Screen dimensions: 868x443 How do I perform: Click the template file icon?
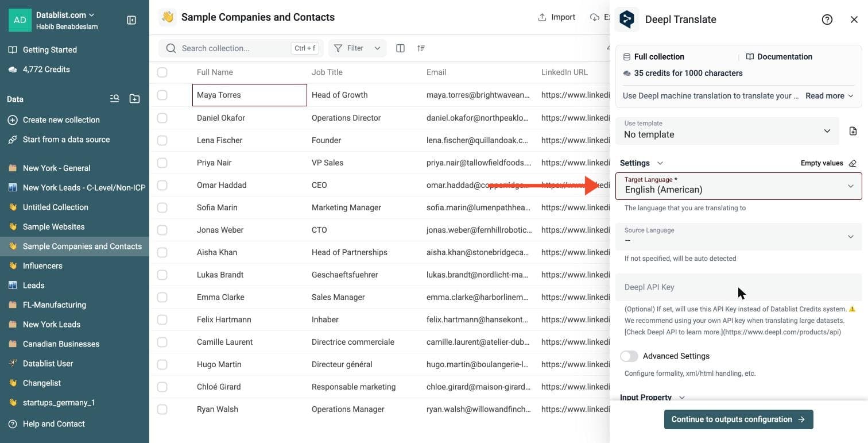tap(853, 131)
